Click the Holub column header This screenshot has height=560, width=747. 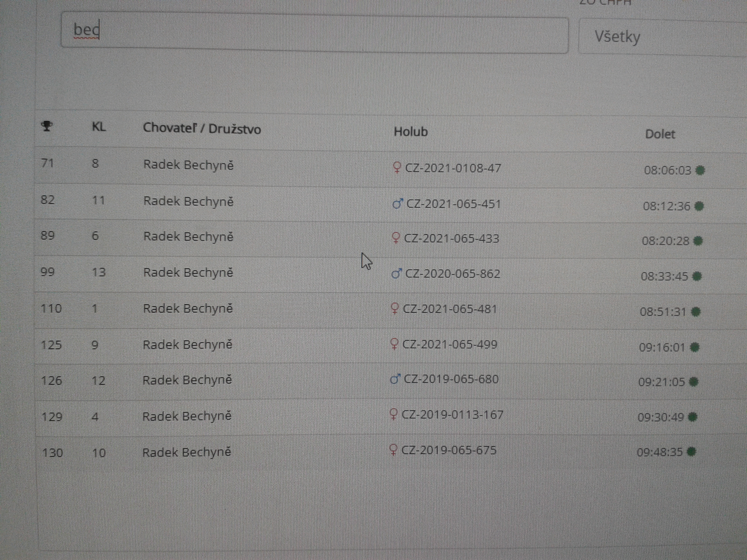(411, 132)
